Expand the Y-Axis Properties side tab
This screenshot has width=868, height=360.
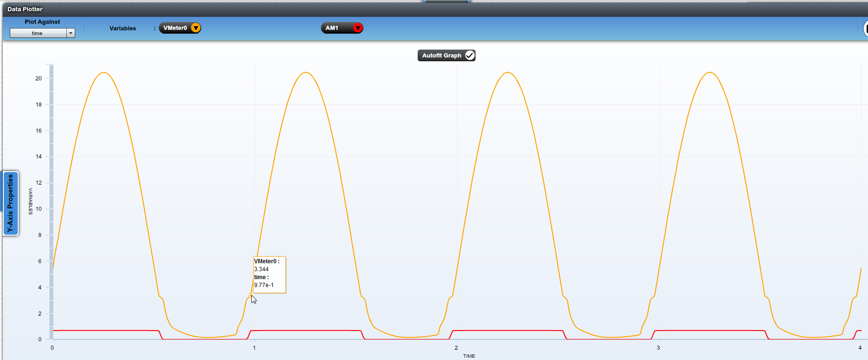pos(11,203)
